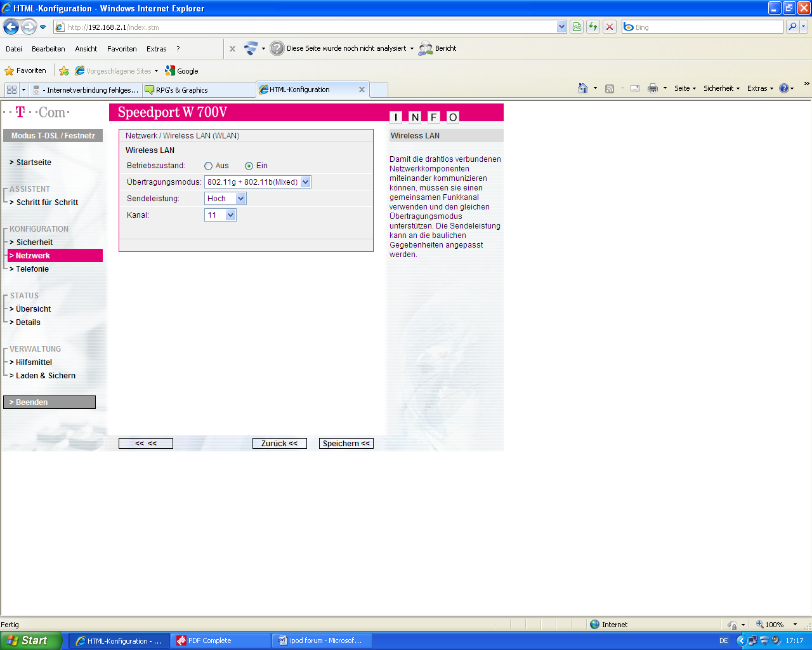812x650 pixels.
Task: Open the Bearbeiten menu
Action: tap(48, 49)
